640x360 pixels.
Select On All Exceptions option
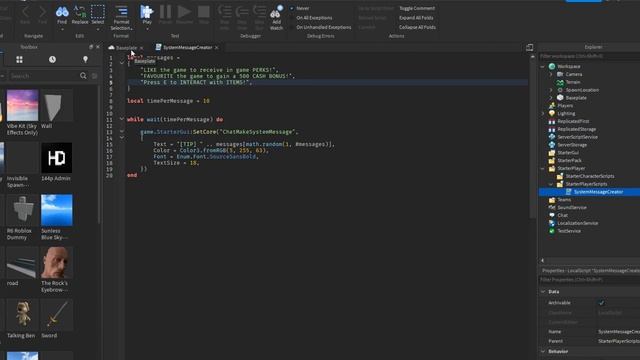(x=311, y=18)
